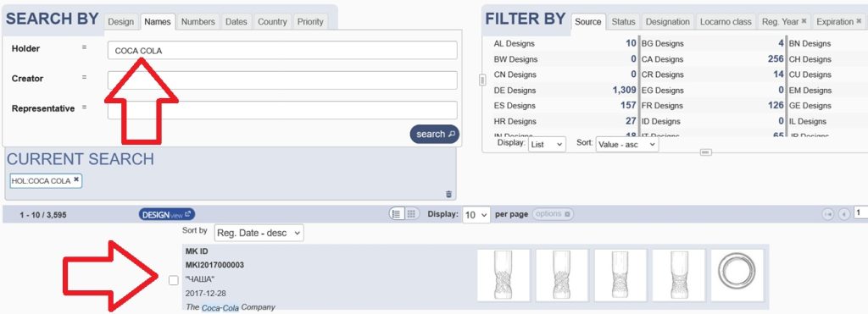The image size is (868, 314).
Task: Open Sort by Reg. Date dropdown
Action: pos(259,233)
